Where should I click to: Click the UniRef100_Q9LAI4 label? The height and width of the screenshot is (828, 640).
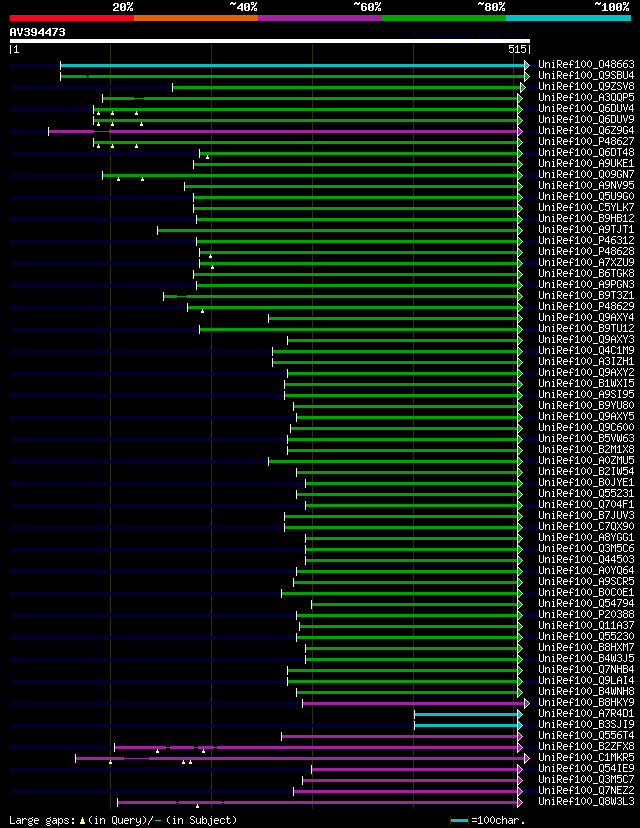click(x=586, y=680)
